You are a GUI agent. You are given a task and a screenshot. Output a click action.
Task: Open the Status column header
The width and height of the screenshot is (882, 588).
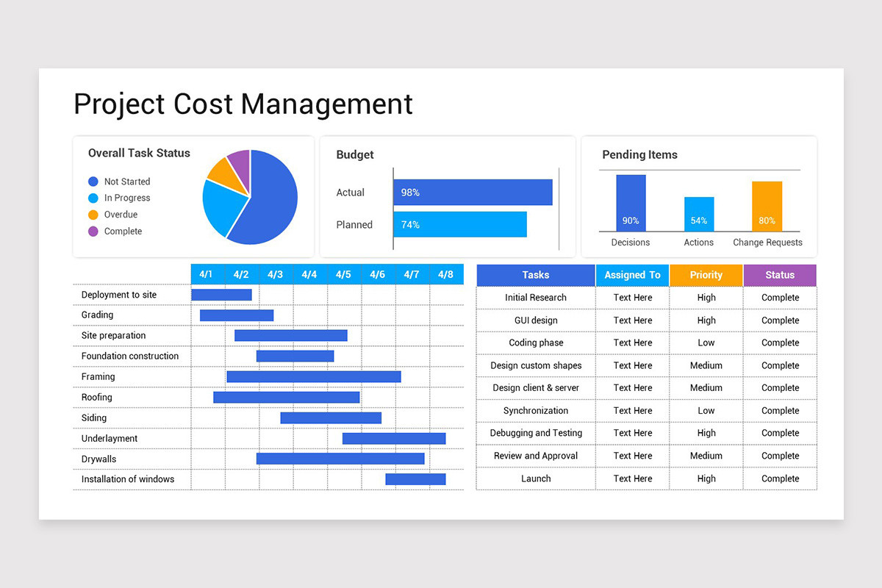[779, 275]
